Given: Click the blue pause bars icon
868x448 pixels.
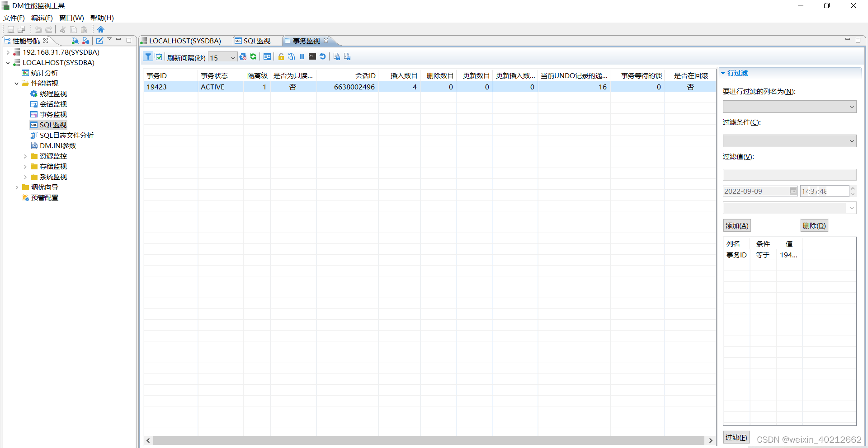Looking at the screenshot, I should click(x=302, y=56).
